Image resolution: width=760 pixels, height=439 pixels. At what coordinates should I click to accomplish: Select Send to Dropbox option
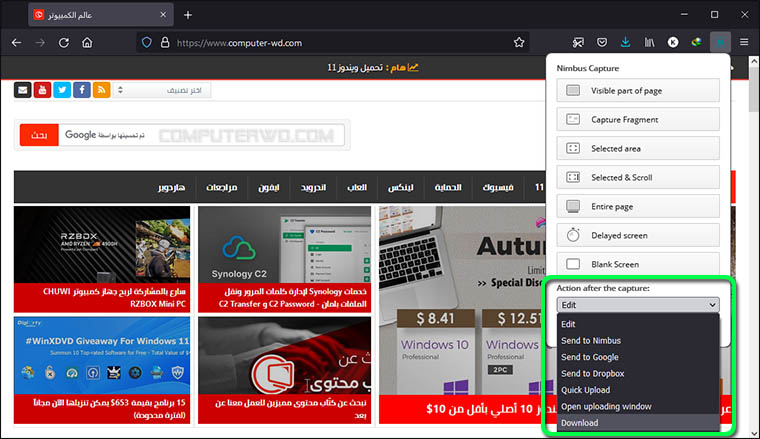coord(638,374)
